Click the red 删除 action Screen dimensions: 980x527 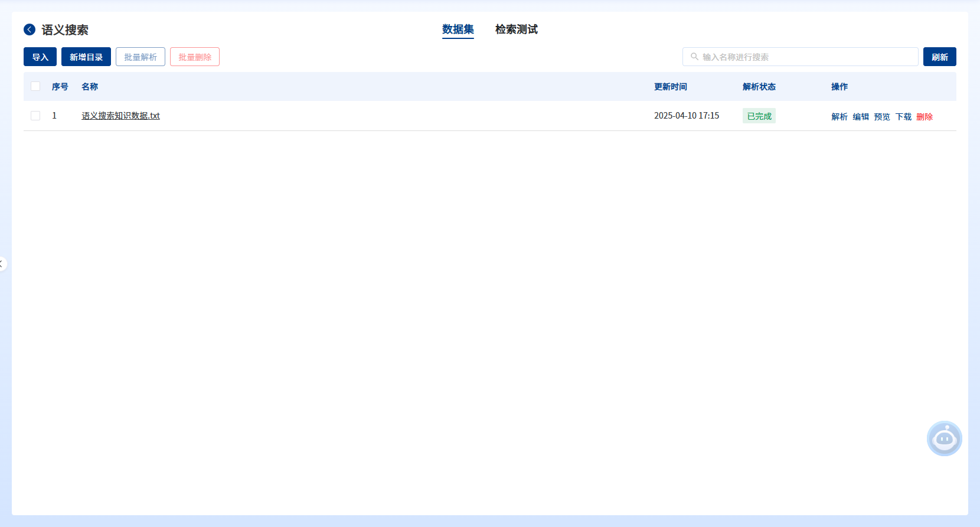tap(924, 117)
